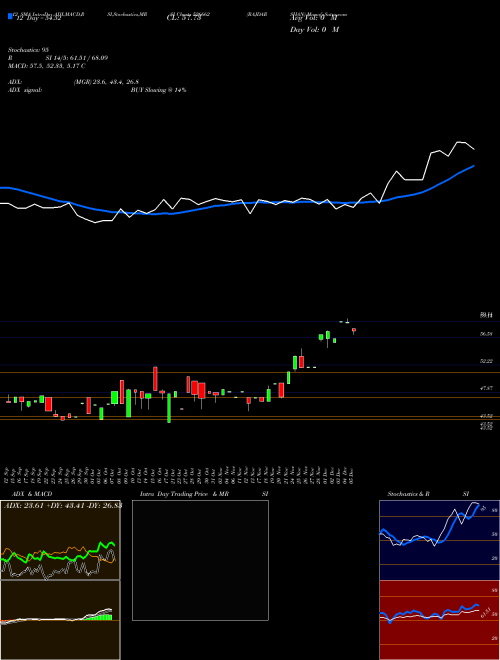Click the blue SMA legend square
Viewport: 500px width, 660px height.
10,16
